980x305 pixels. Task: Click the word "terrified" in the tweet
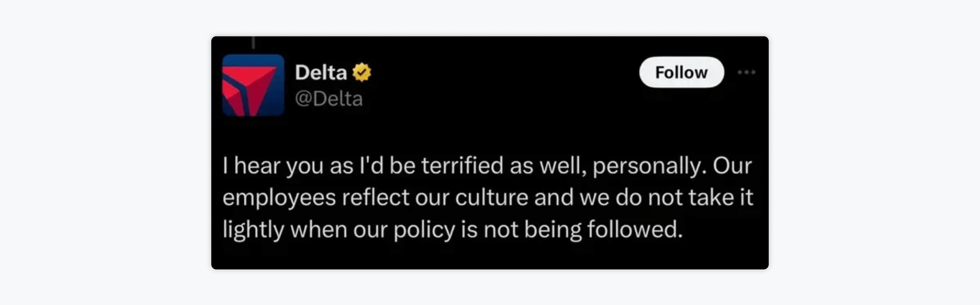(462, 166)
